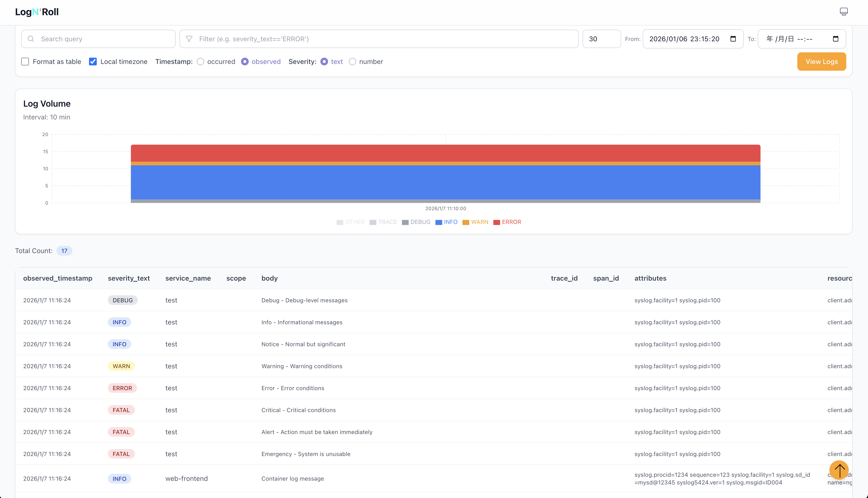Viewport: 868px width, 498px height.
Task: Toggle ERROR series in chart legend
Action: click(507, 222)
